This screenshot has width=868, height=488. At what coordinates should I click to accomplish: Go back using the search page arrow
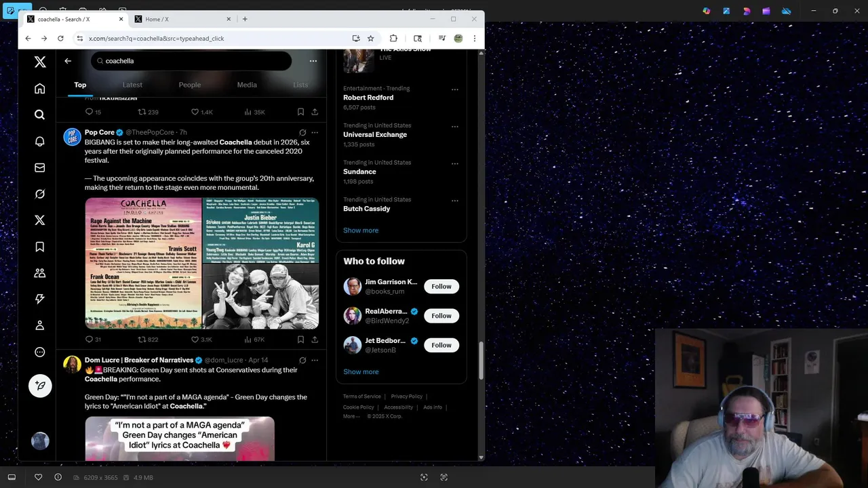pos(68,61)
